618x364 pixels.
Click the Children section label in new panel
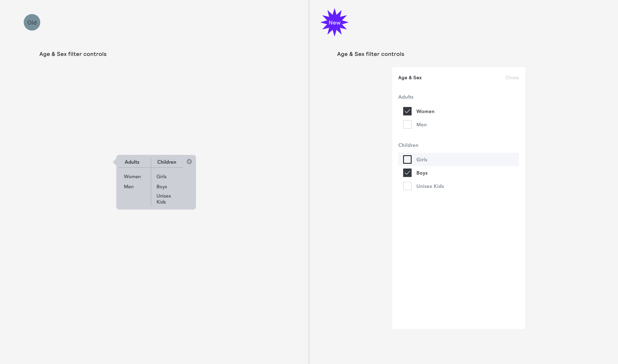click(408, 145)
